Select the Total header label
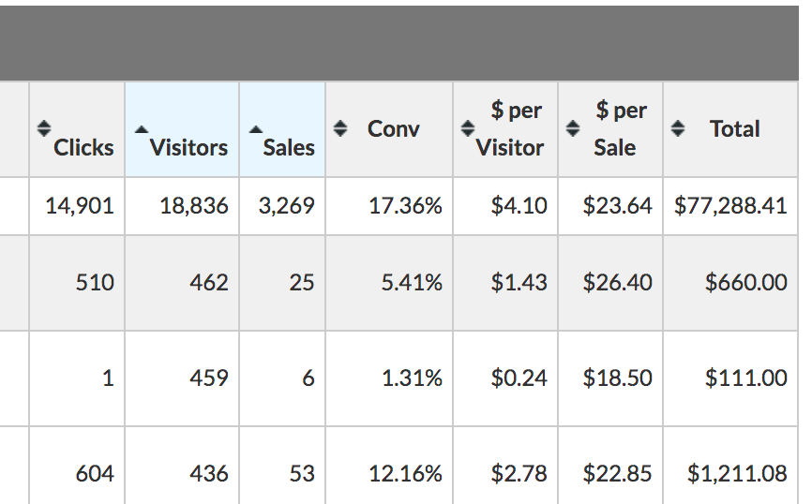This screenshot has width=812, height=504. click(x=735, y=129)
